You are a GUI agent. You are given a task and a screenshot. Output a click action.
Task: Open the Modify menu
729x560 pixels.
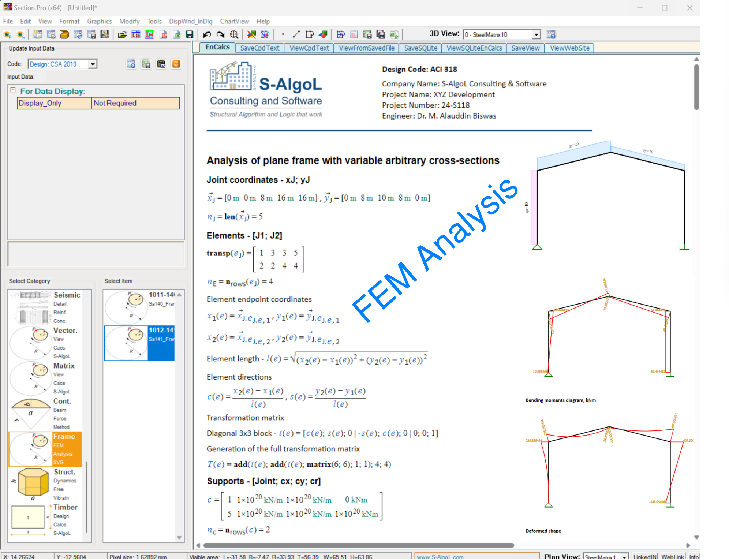click(x=129, y=21)
